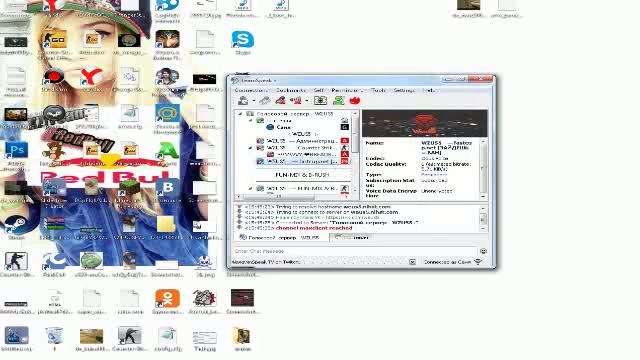This screenshot has width=640, height=360.
Task: Click the TeamSpeak Disconnect toolbar icon
Action: [265, 100]
